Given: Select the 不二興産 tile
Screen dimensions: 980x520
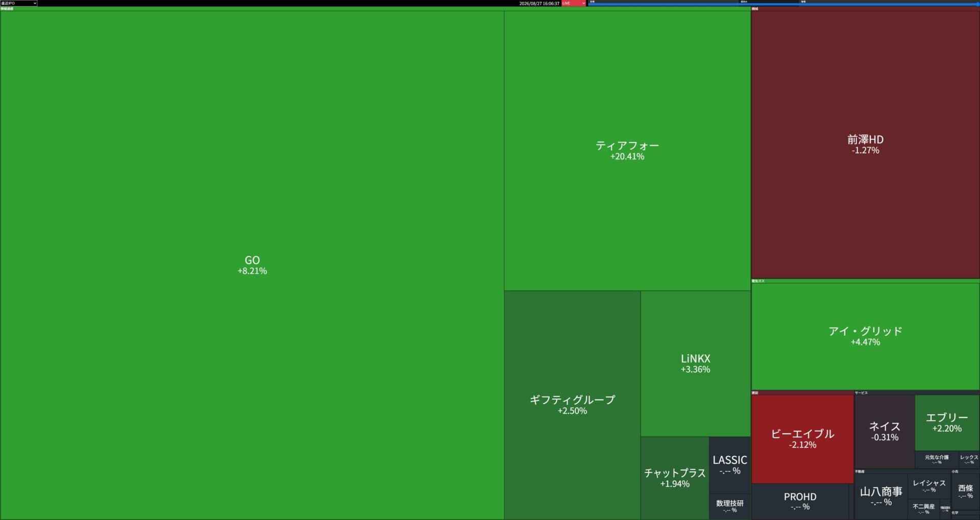Looking at the screenshot, I should click(x=923, y=509).
